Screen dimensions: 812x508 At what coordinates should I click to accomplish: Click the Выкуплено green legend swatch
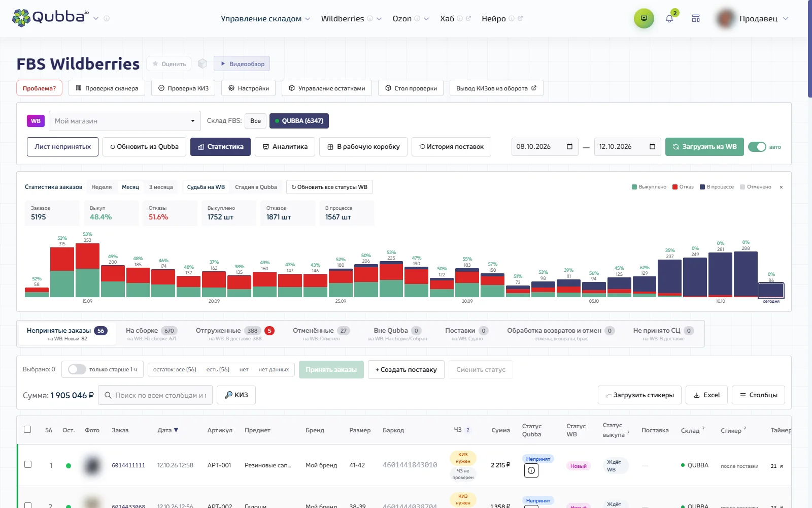(634, 187)
